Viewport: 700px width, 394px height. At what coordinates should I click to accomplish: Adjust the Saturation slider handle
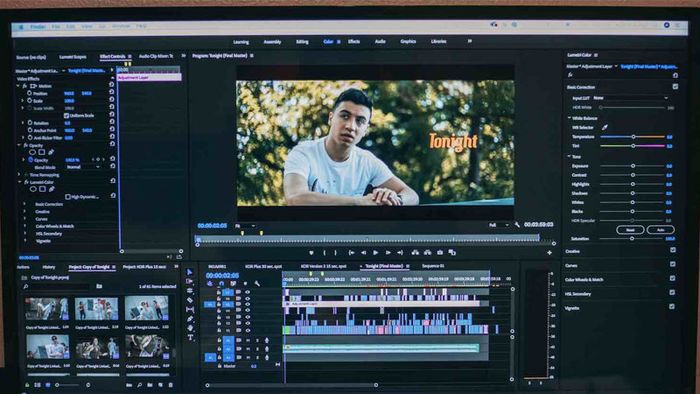click(632, 239)
